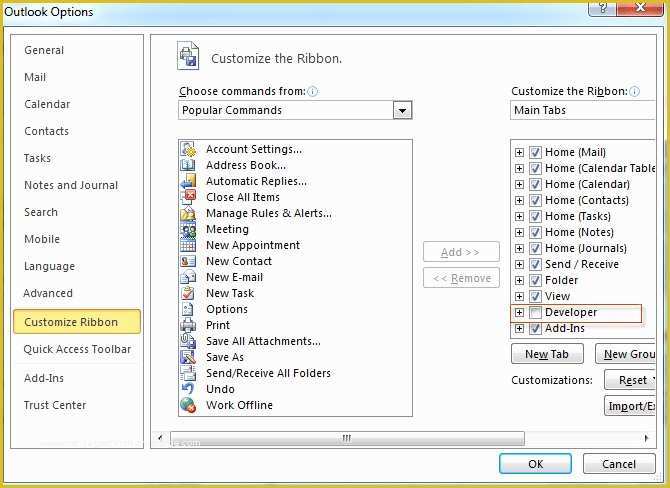Screen dimensions: 670x488
Task: Open the Language options category
Action: click(x=50, y=266)
